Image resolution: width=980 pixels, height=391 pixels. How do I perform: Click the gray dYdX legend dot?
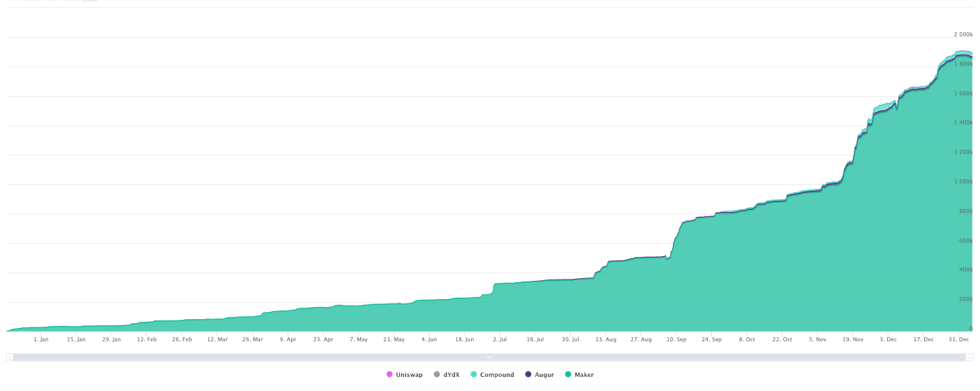click(436, 374)
